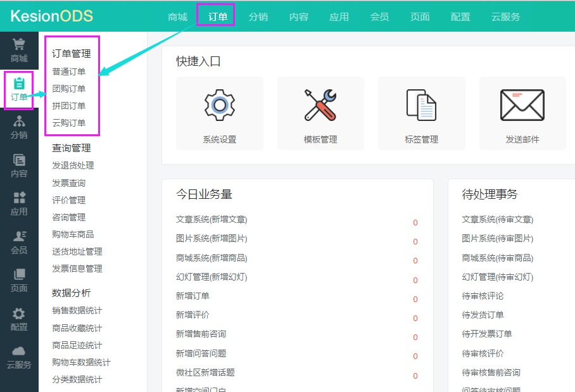
Task: Switch to the 分销 top menu tab
Action: (258, 17)
